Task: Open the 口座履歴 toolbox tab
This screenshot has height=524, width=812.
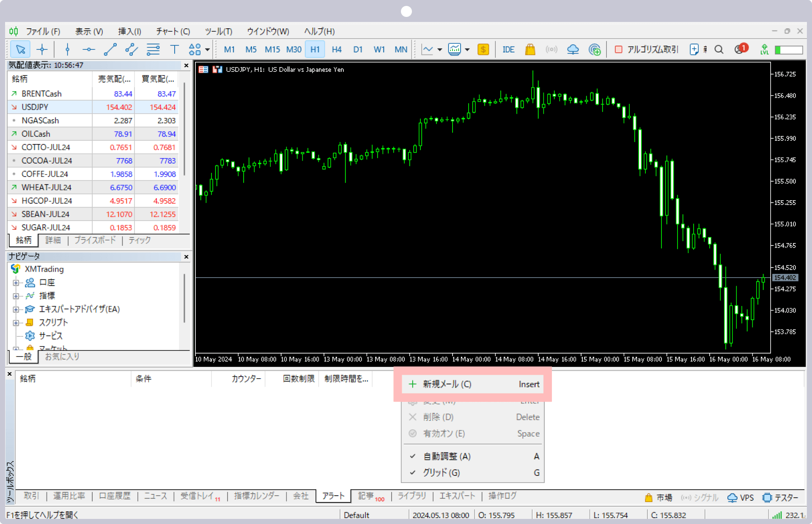Action: (x=115, y=496)
